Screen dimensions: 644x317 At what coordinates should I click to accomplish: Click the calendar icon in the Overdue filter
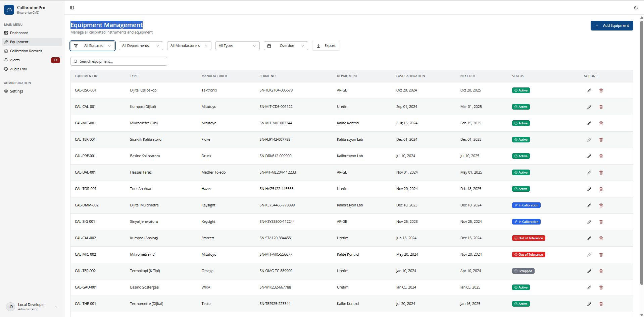[x=269, y=46]
